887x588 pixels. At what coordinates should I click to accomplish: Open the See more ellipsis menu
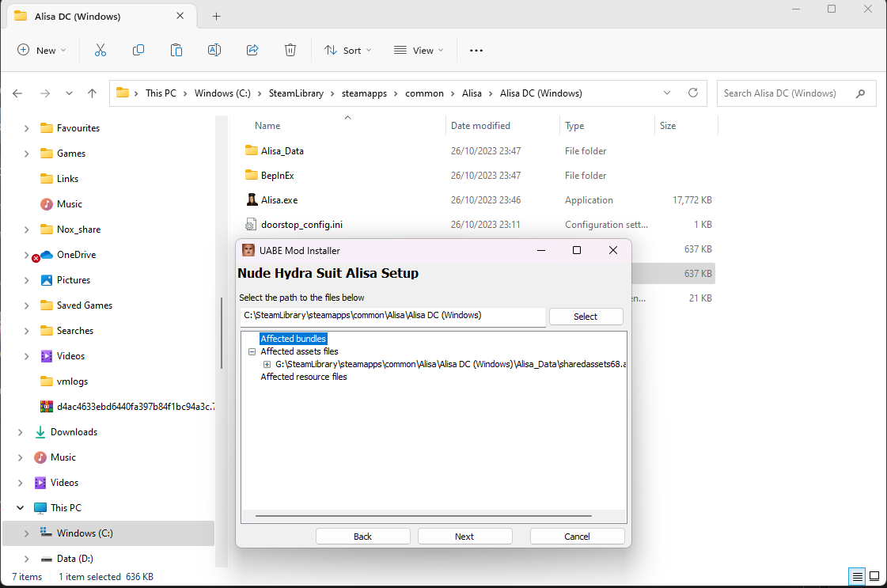coord(476,51)
